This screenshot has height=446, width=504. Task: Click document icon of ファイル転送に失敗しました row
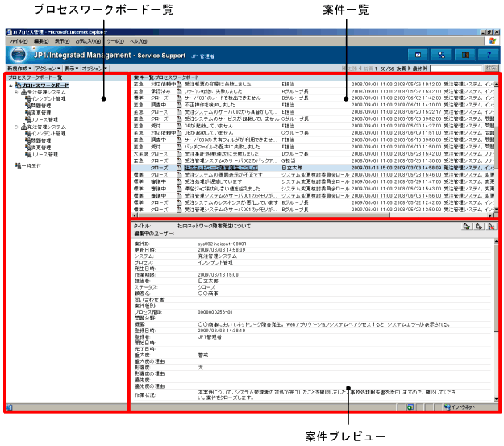click(x=179, y=91)
